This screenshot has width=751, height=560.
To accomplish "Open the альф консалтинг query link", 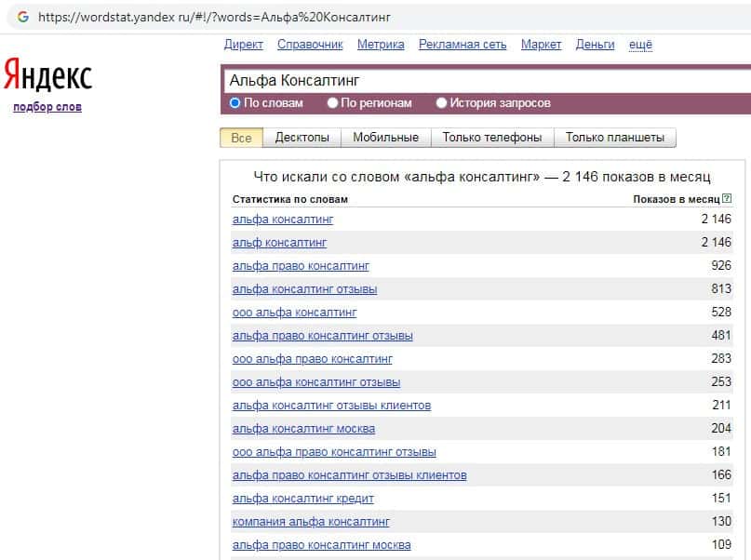I will coord(279,243).
